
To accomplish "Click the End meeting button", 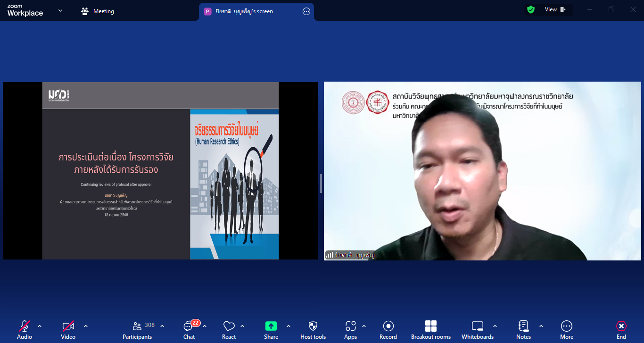I will [x=621, y=329].
